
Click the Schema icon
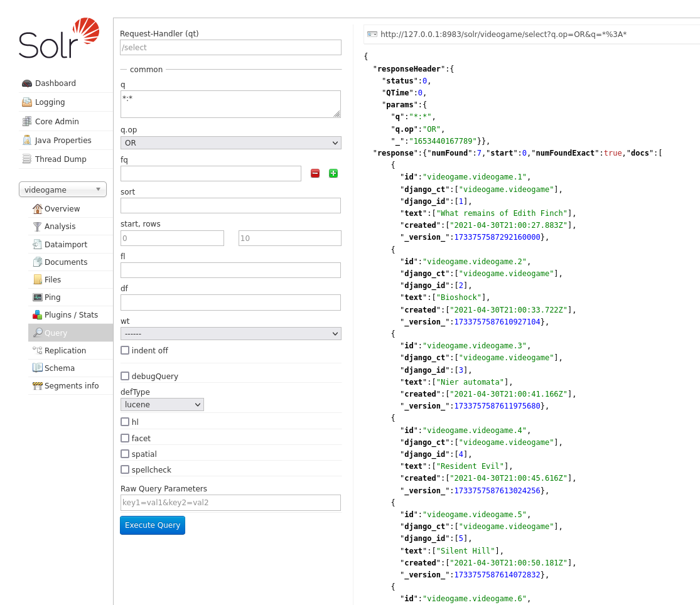click(x=38, y=368)
